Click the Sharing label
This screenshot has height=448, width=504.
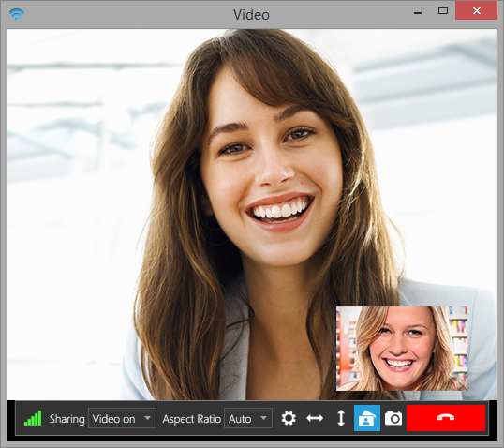(x=67, y=419)
